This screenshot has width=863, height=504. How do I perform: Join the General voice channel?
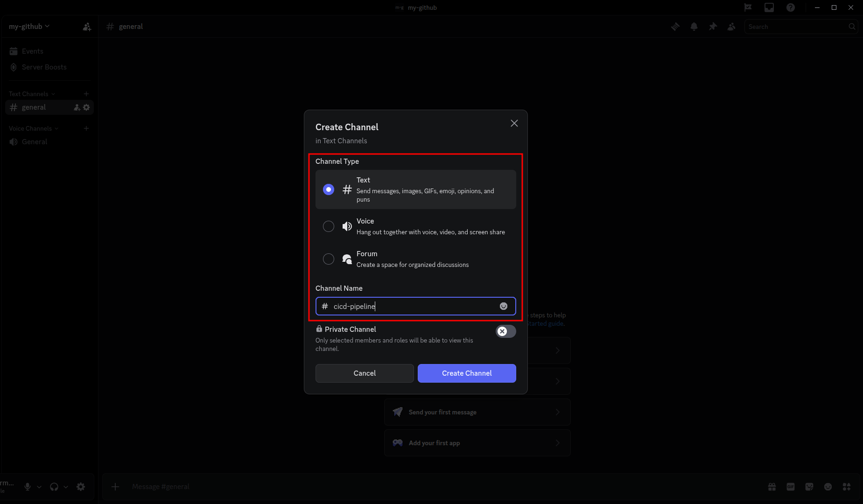click(49, 142)
